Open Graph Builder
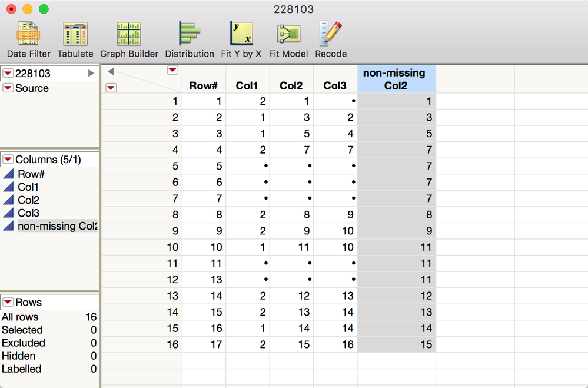This screenshot has width=588, height=388. [x=129, y=40]
